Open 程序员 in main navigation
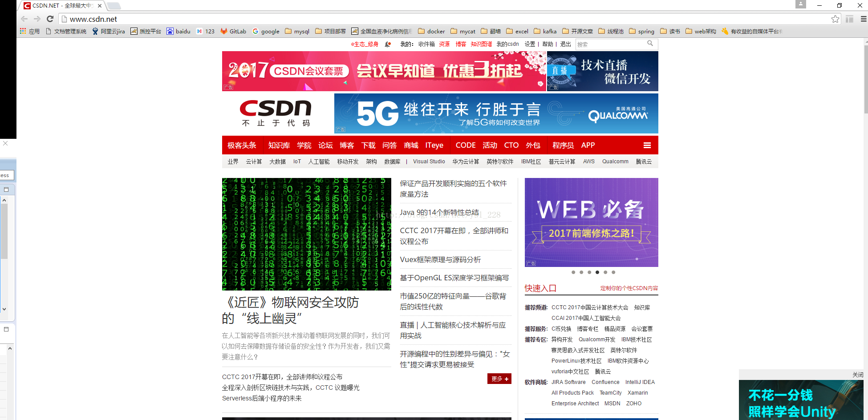Viewport: 868px width, 420px height. point(563,145)
